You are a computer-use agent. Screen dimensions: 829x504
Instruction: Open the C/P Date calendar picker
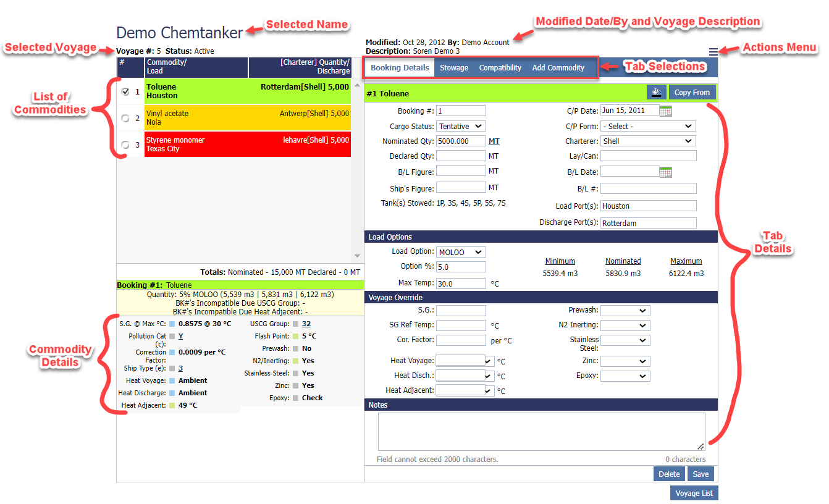coord(665,111)
